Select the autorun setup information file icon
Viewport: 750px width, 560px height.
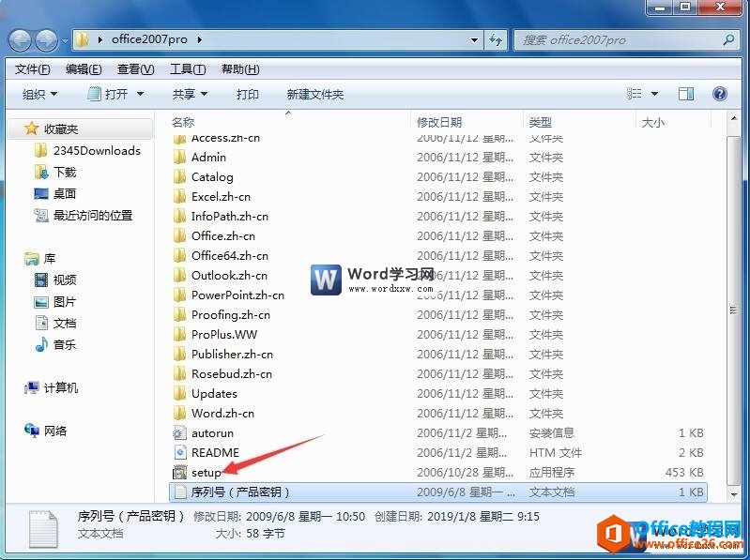pos(179,433)
